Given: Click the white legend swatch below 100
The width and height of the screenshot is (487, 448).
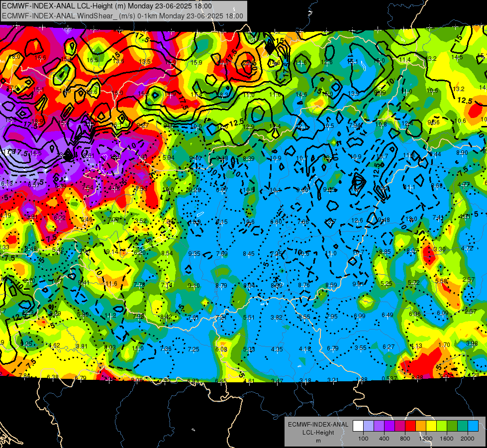Looking at the screenshot, I should click(358, 426).
